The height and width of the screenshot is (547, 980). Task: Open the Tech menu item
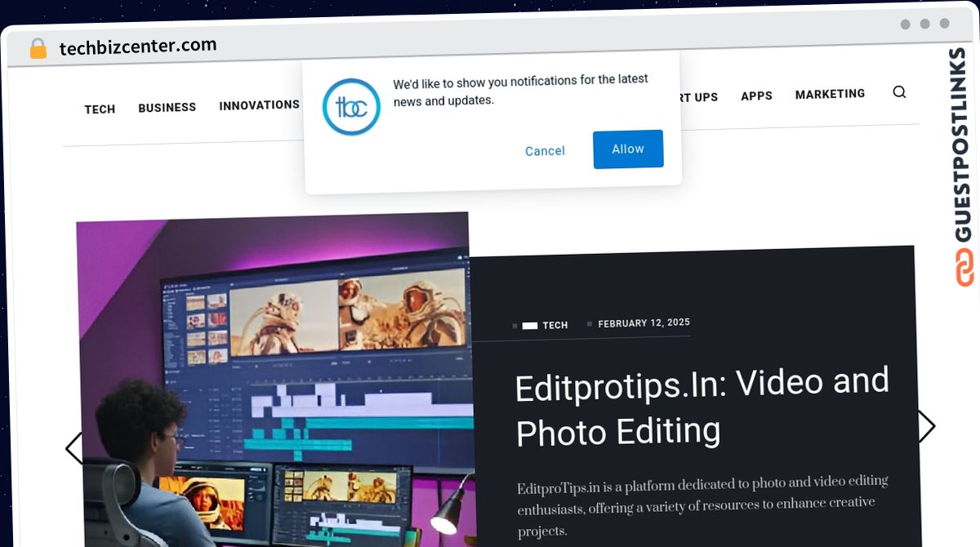100,109
